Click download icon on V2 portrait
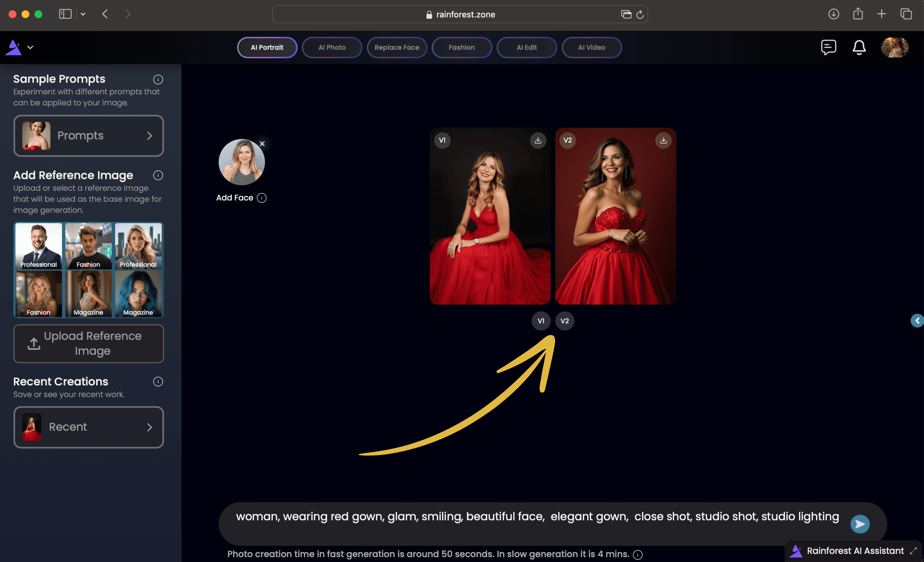Image resolution: width=924 pixels, height=562 pixels. [663, 140]
